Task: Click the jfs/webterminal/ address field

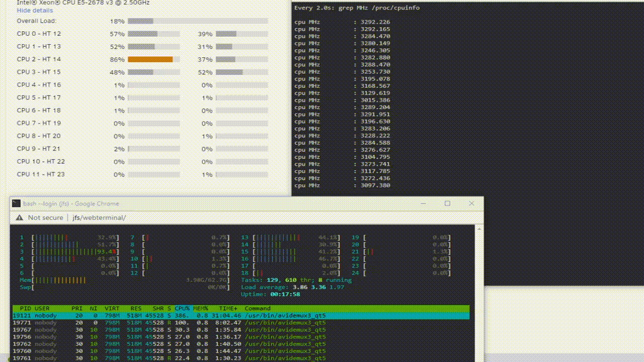Action: (x=99, y=218)
